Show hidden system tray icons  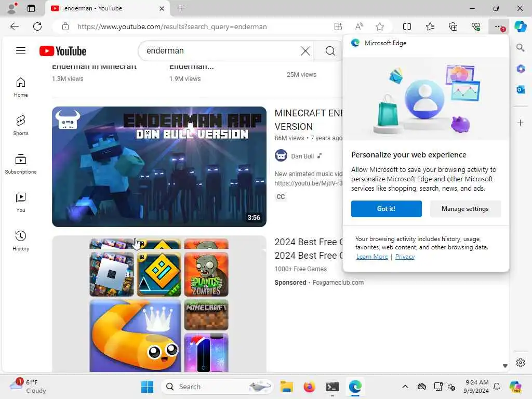tap(405, 387)
